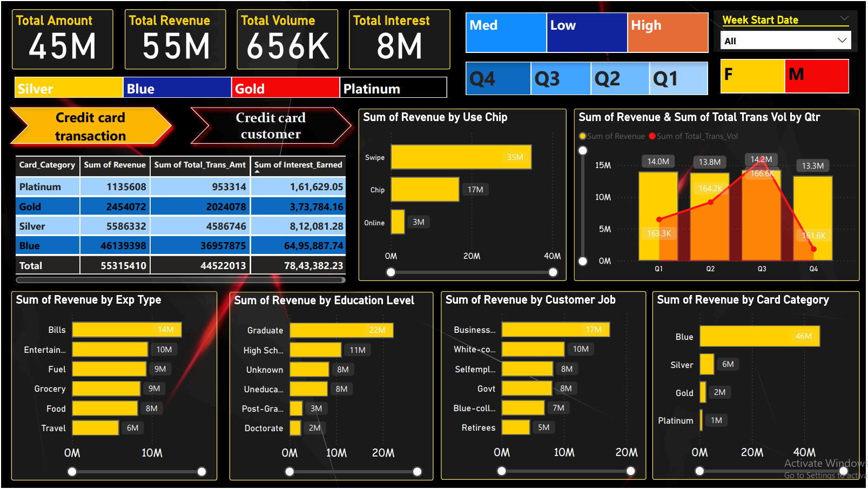Click the top handle of quarterly chart vertical slider
The height and width of the screenshot is (489, 868).
pyautogui.click(x=583, y=151)
